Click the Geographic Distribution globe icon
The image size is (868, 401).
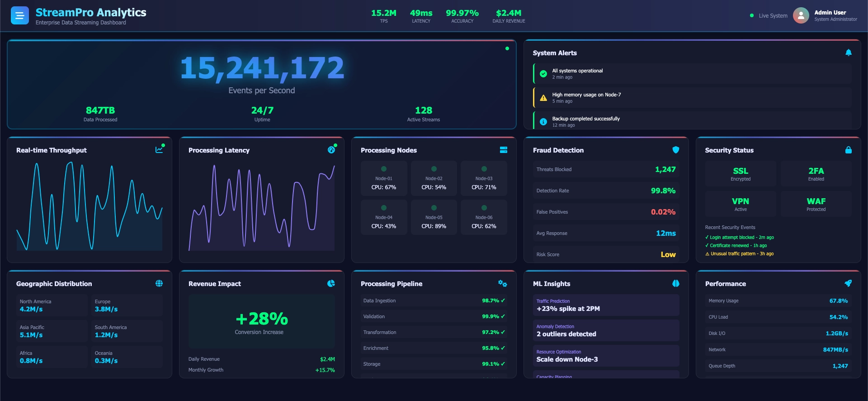coord(159,283)
